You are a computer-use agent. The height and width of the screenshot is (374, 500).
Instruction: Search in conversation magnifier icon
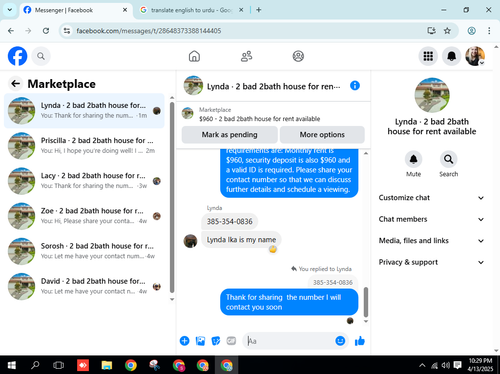449,160
